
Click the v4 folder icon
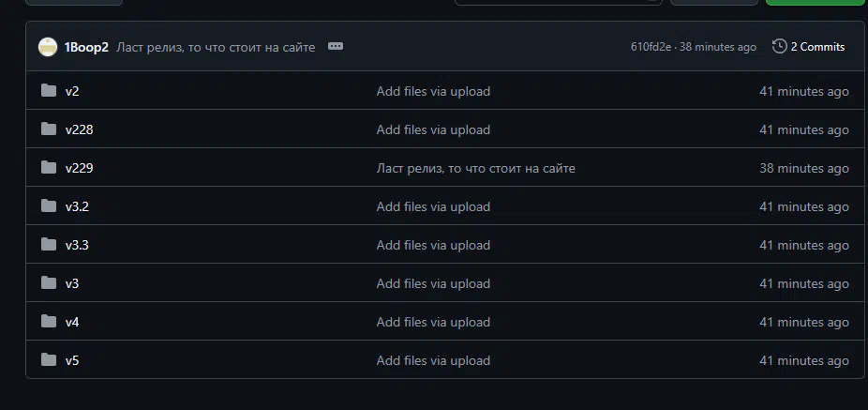pos(49,322)
